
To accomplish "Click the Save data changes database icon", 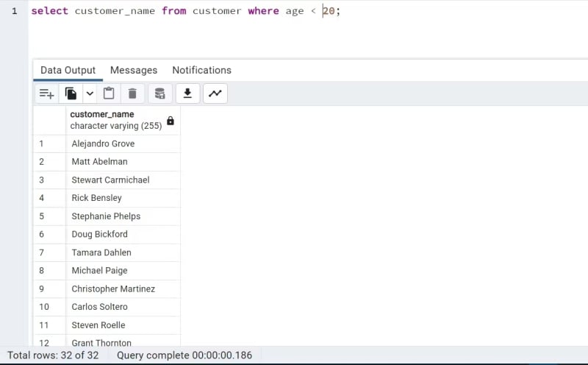I will coord(160,93).
